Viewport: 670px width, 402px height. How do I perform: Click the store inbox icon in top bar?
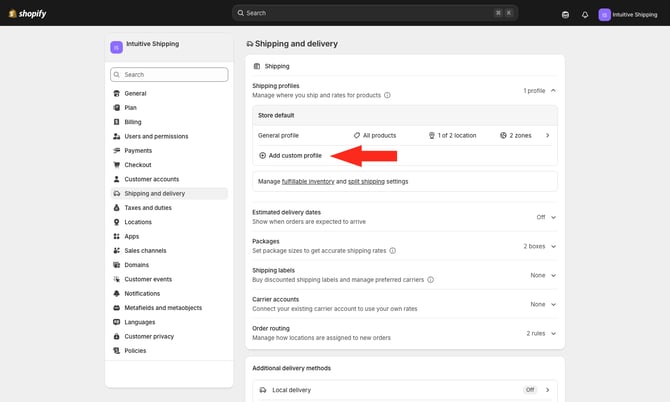click(565, 15)
